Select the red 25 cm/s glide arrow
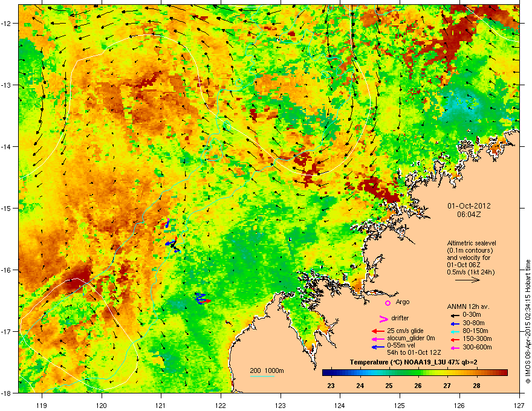This screenshot has width=532, height=411. 378,331
